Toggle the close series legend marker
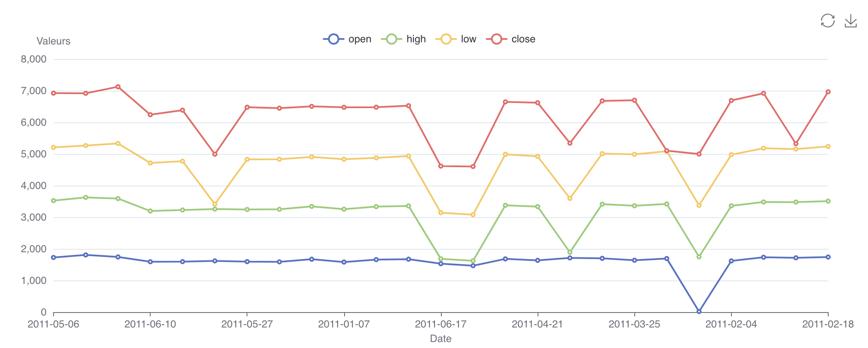This screenshot has width=868, height=348. tap(496, 39)
